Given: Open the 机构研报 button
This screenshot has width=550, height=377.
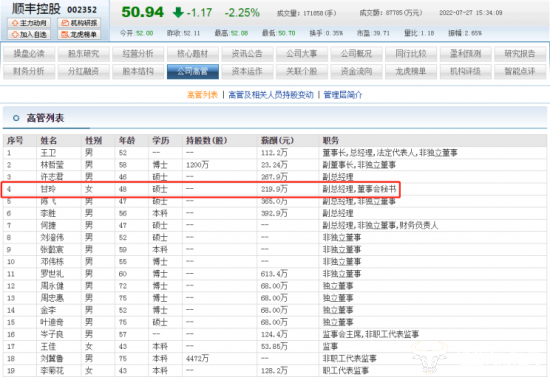Looking at the screenshot, I should [79, 23].
